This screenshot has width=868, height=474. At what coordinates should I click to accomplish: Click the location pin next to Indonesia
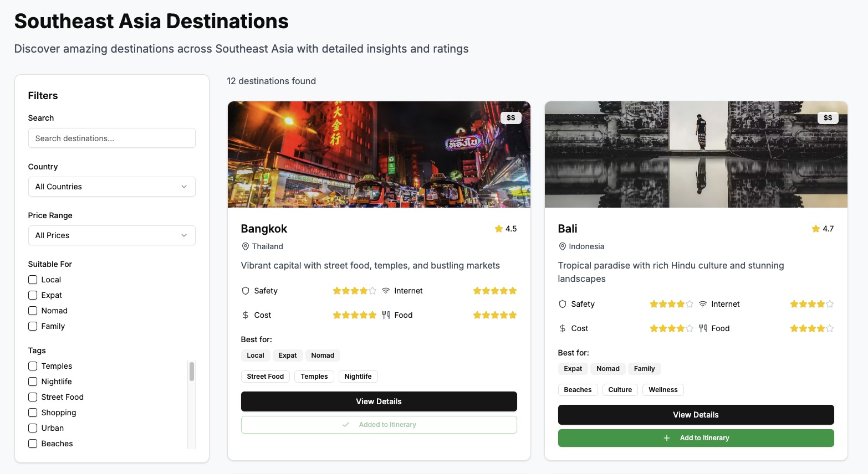(x=562, y=246)
